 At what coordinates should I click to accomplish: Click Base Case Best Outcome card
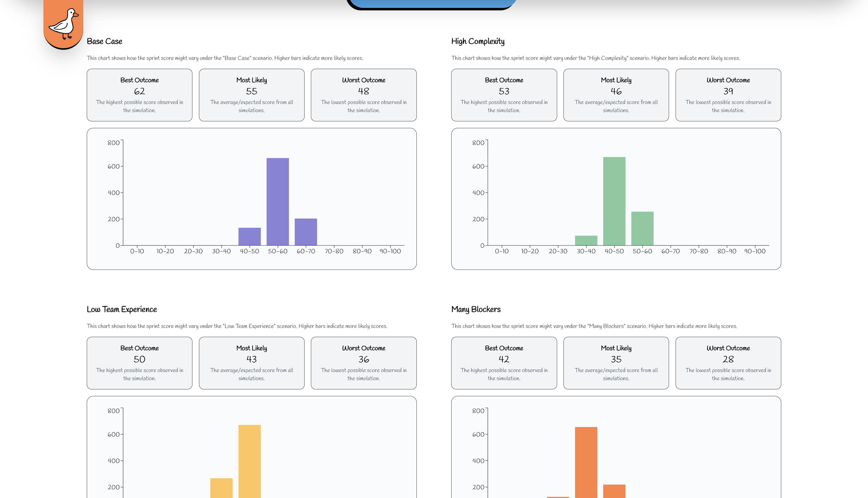click(x=139, y=95)
